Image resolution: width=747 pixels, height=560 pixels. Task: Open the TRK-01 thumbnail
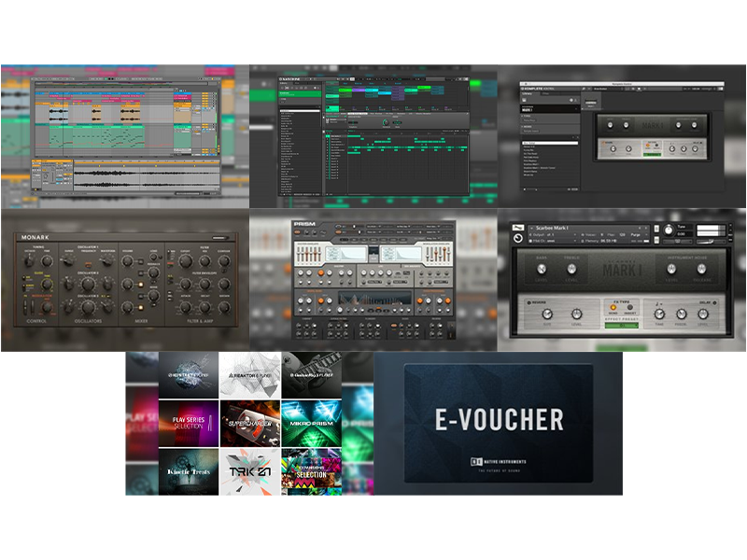pos(250,471)
